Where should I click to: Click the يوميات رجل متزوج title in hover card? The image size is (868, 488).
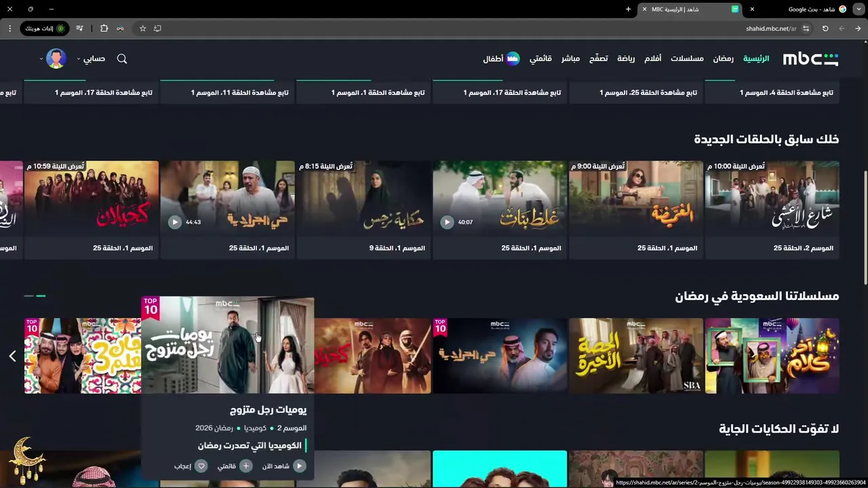pyautogui.click(x=268, y=410)
